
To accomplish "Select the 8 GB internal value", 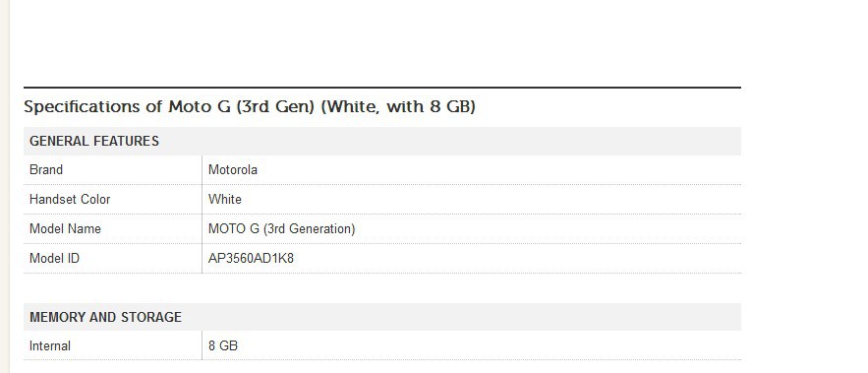I will click(223, 345).
